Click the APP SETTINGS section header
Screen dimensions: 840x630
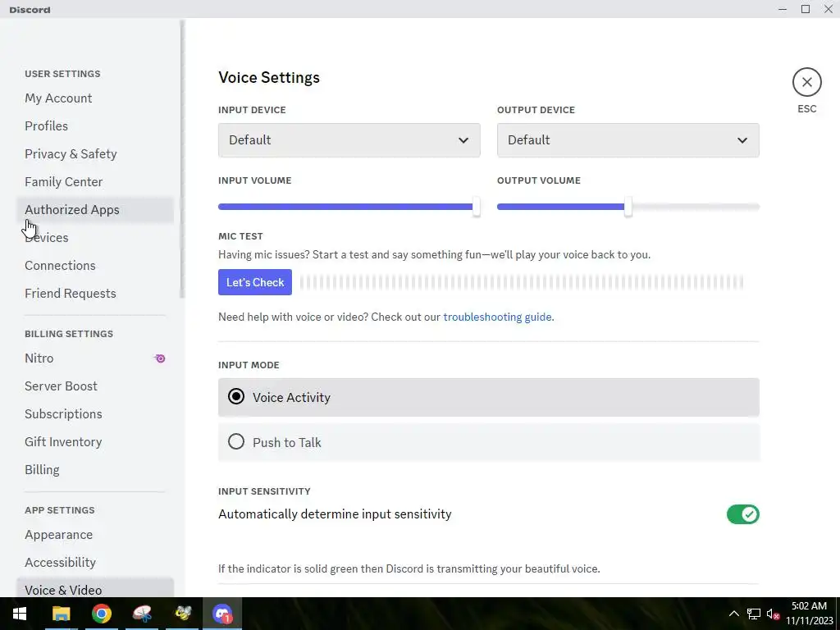(x=59, y=510)
